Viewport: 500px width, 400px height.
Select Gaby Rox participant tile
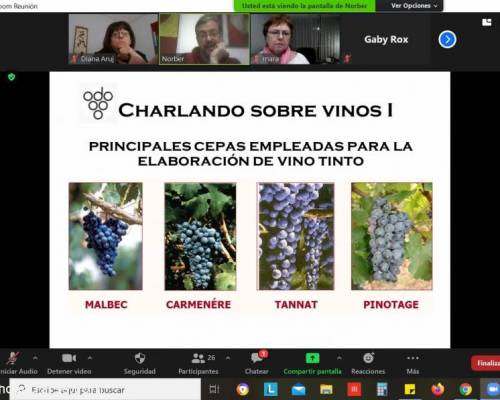pos(386,39)
